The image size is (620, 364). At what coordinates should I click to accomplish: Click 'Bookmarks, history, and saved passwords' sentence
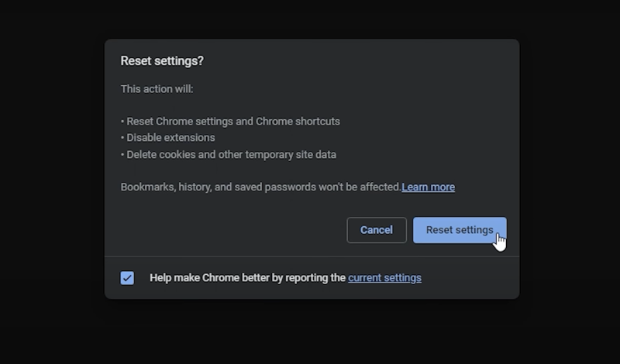261,187
